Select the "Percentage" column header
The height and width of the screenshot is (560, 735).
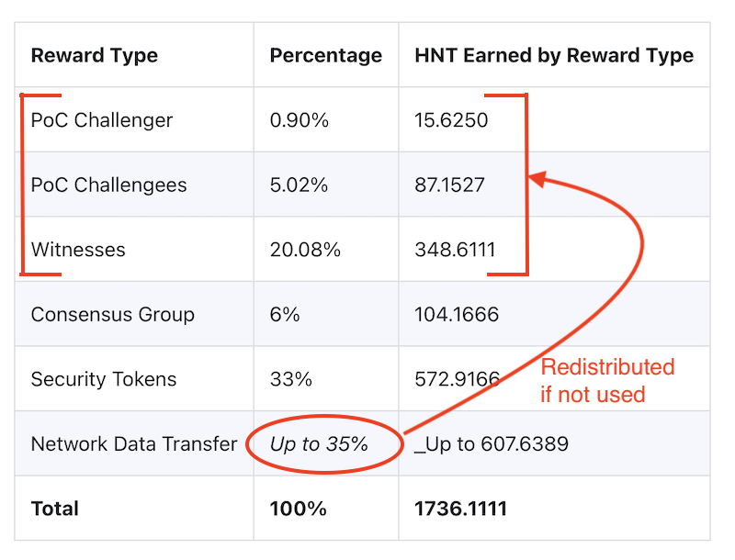tap(325, 55)
